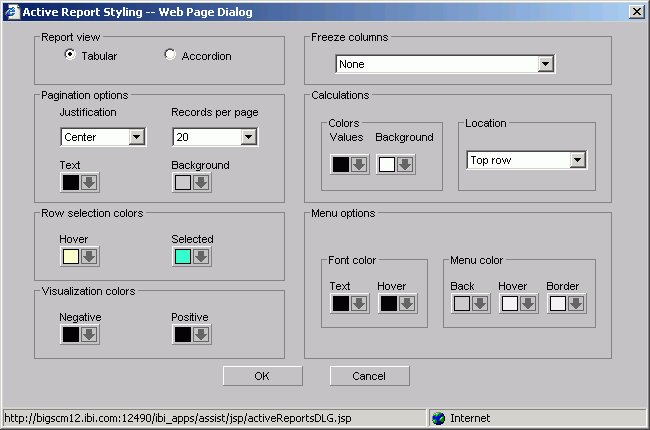Open Hover row selection color picker arrow
Viewport: 650px width, 430px height.
click(x=89, y=257)
